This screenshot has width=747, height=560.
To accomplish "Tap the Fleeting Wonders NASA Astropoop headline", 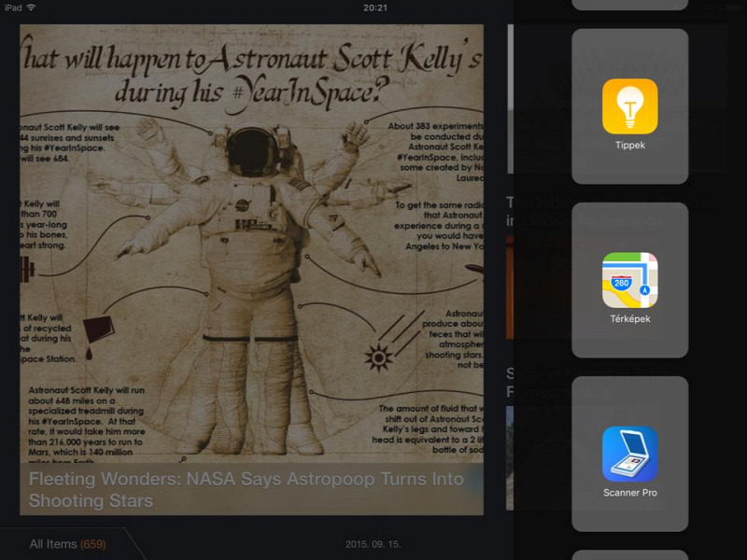I will [246, 489].
